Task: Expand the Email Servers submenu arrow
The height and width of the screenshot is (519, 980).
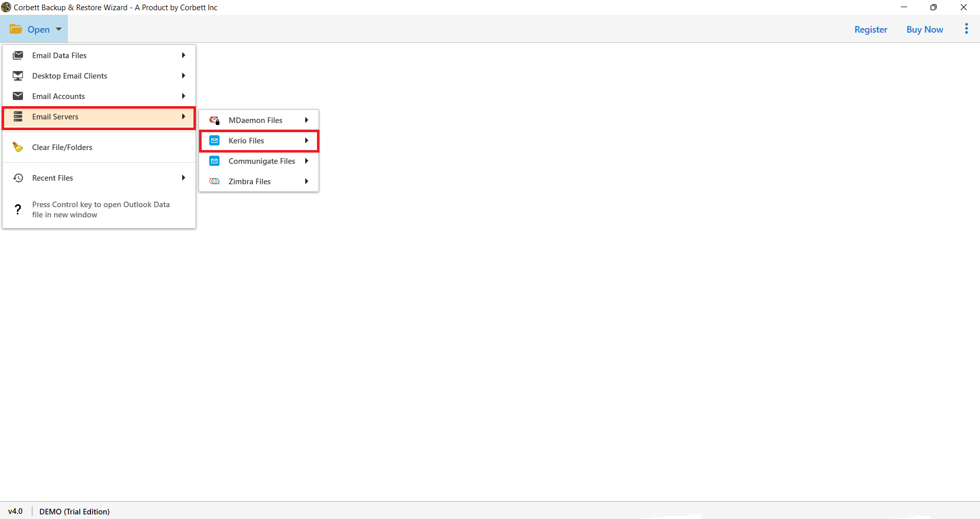Action: tap(183, 116)
